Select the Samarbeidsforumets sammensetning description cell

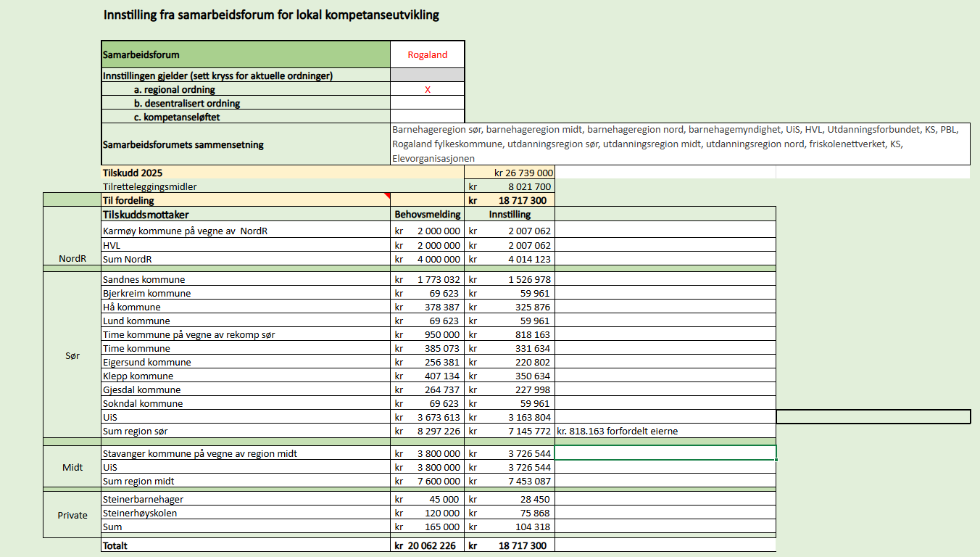pos(681,144)
